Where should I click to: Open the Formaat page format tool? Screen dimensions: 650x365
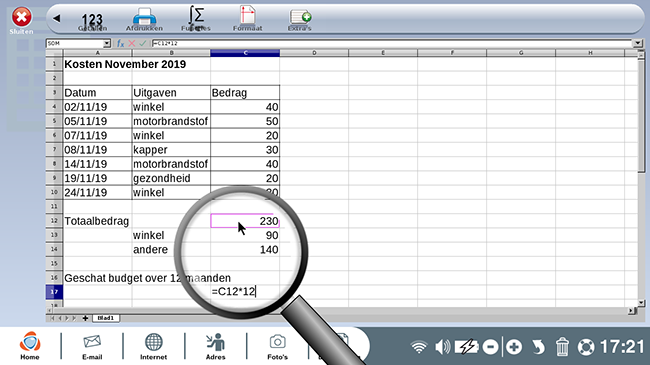[x=247, y=18]
